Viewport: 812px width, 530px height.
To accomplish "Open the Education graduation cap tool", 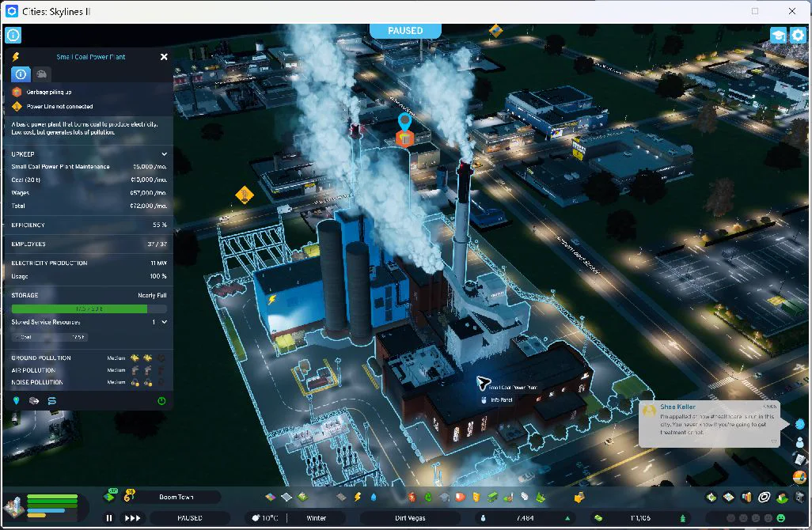I will coord(444,498).
